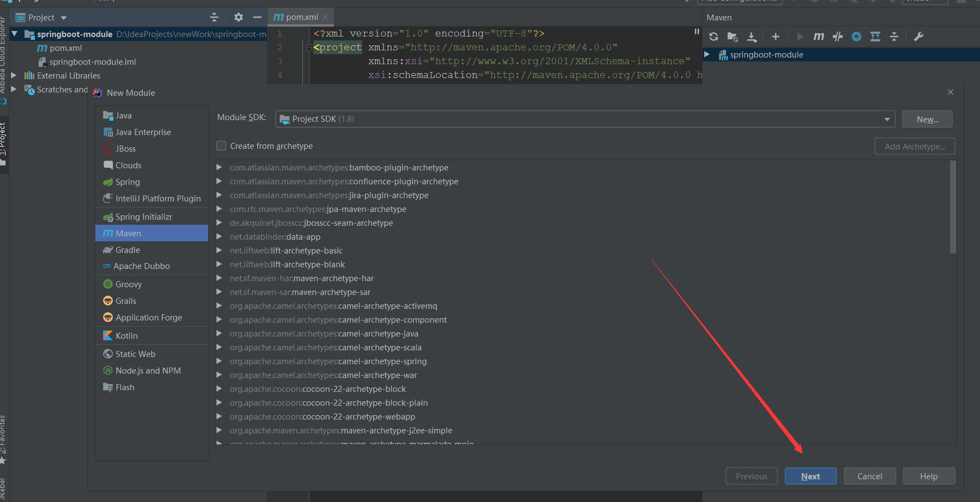Select Grails module type
The width and height of the screenshot is (980, 502).
152,301
